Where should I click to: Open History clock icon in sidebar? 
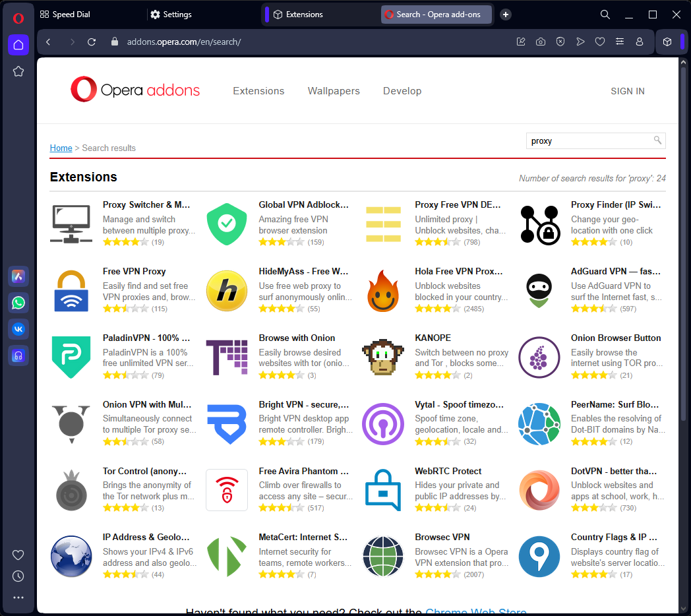18,576
